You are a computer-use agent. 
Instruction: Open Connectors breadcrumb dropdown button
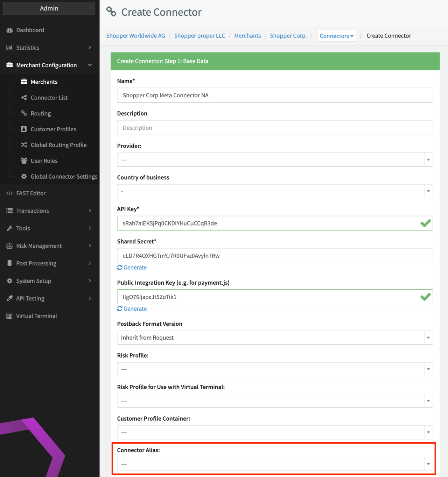(336, 36)
